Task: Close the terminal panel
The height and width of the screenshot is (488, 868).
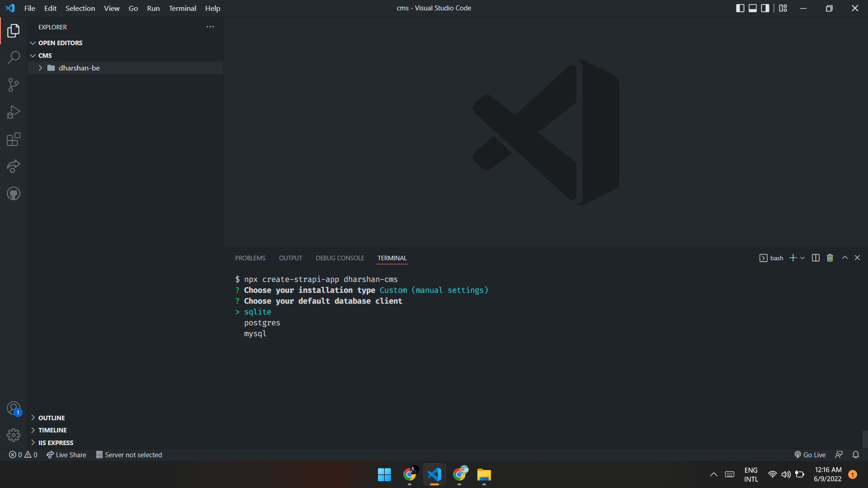Action: click(x=857, y=258)
